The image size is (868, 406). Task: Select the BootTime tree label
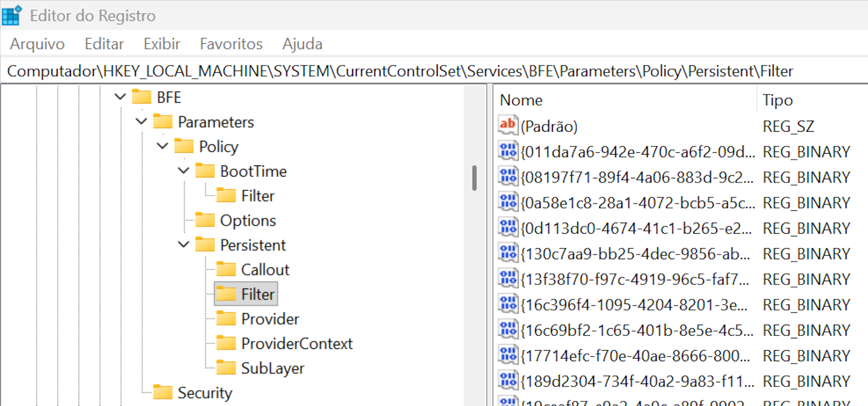click(x=253, y=171)
